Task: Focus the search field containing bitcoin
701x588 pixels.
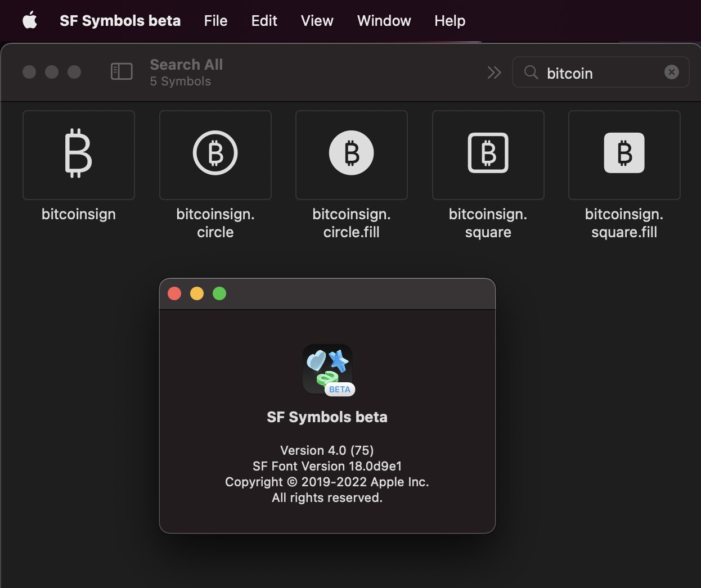Action: click(601, 72)
